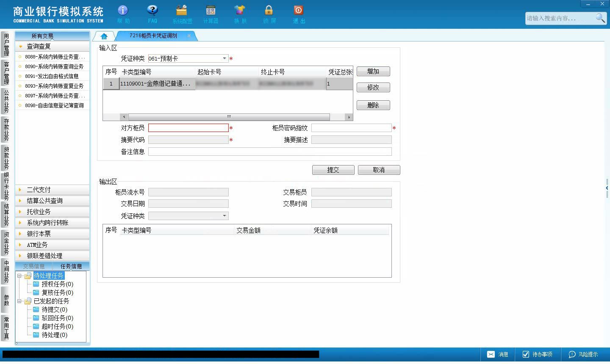The height and width of the screenshot is (364, 610).
Task: Focus the 备注信息 input field
Action: pos(270,152)
